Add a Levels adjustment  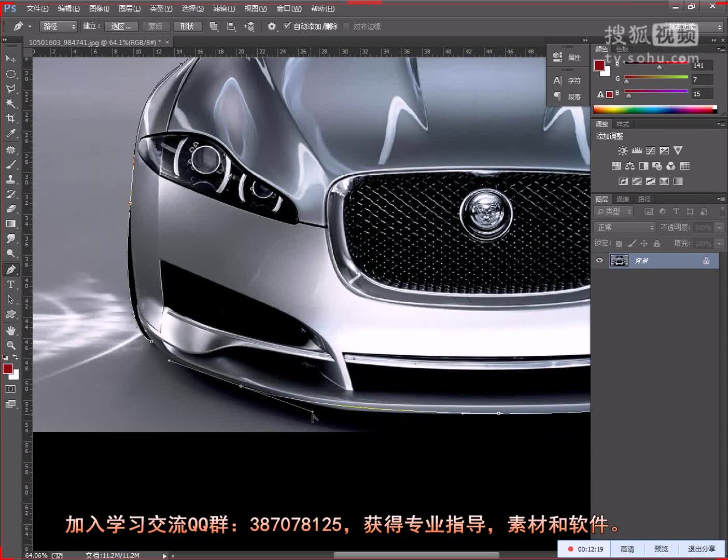637,151
